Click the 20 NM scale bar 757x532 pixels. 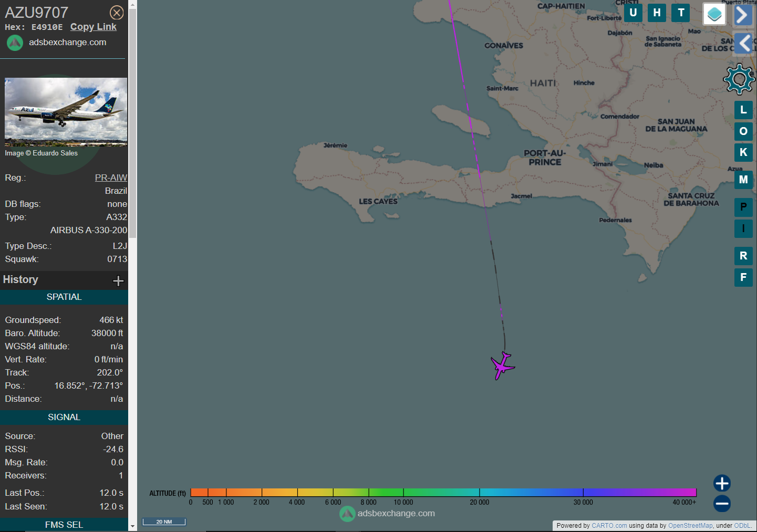coord(164,521)
